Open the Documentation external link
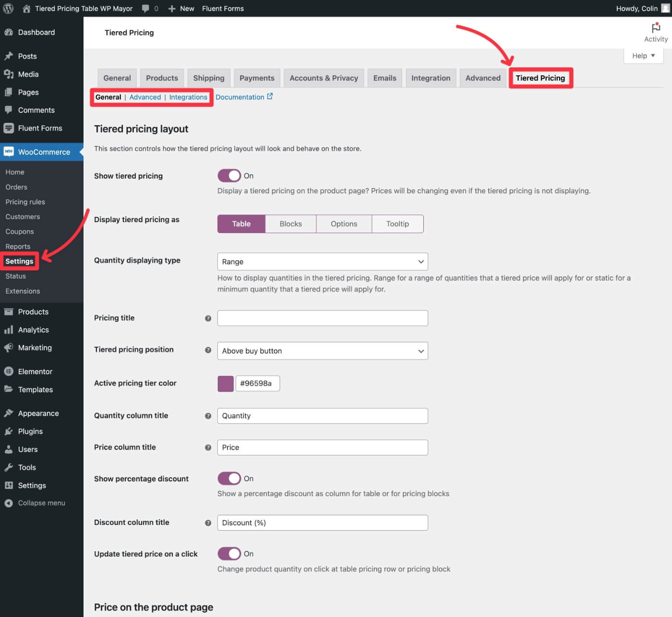Screen dimensions: 672x617 coord(244,97)
